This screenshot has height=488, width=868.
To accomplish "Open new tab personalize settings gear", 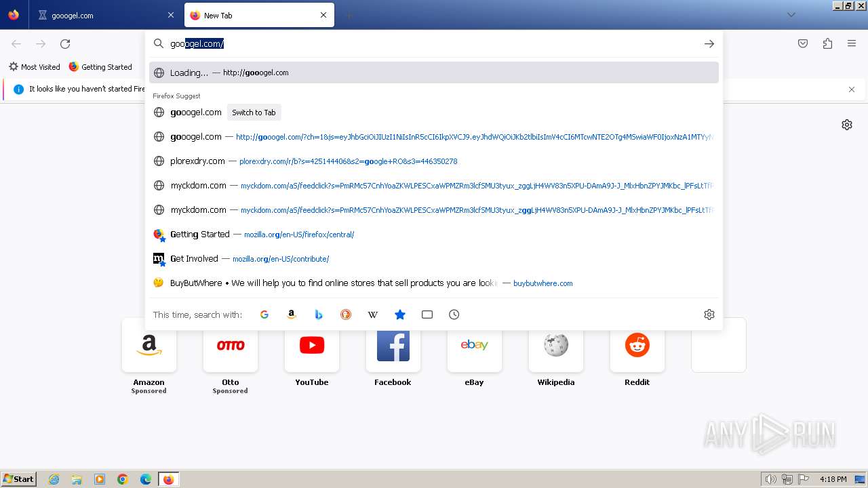I will pos(847,125).
